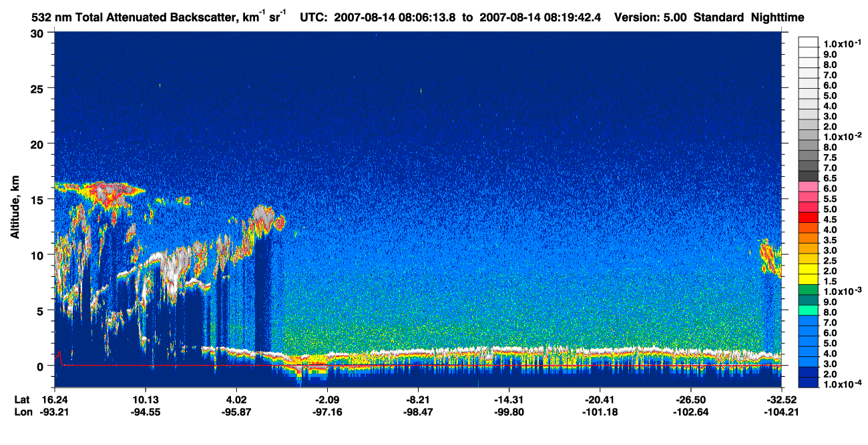Select the end time '2007-08-14 08:19:42.4'

point(539,17)
